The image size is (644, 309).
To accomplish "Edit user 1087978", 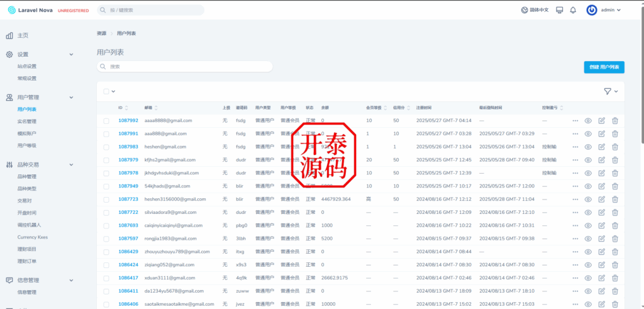I will pos(602,173).
